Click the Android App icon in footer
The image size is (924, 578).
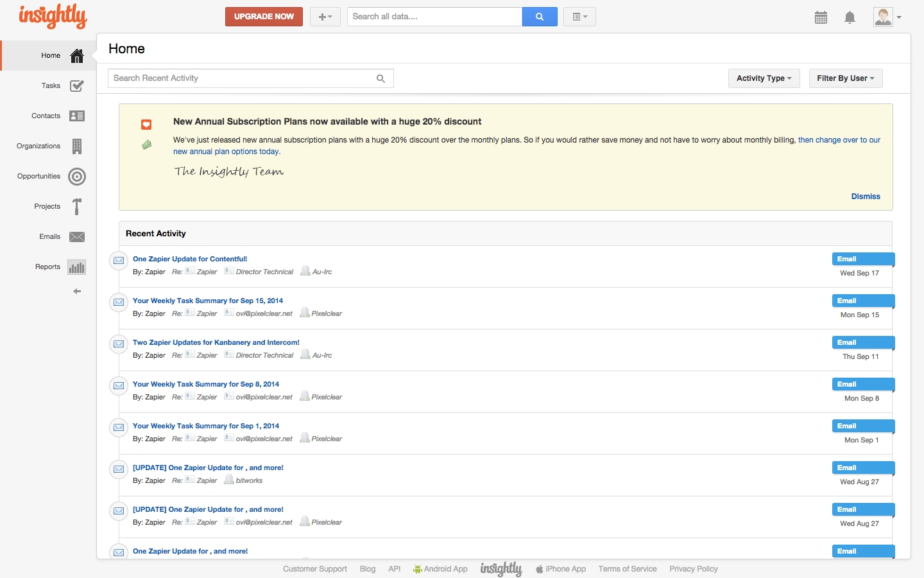[x=418, y=569]
